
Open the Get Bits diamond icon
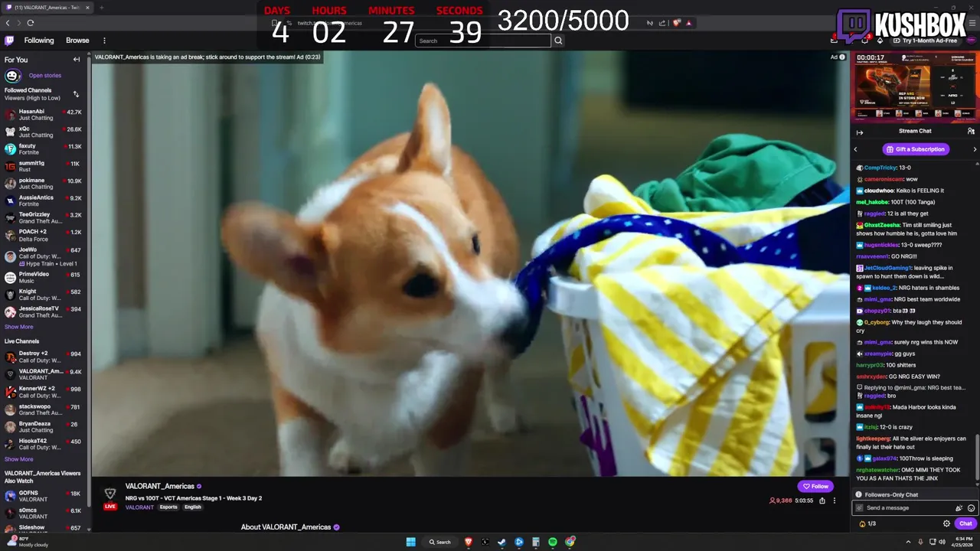point(880,41)
